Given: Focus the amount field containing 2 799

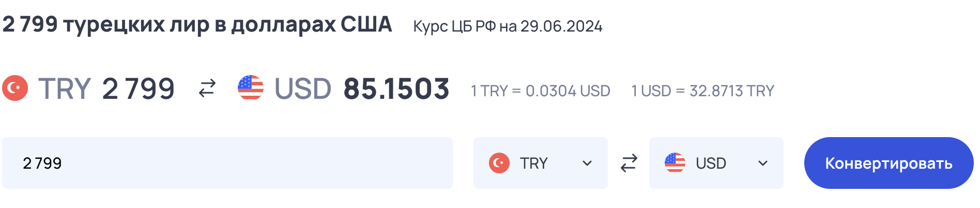Looking at the screenshot, I should [227, 163].
